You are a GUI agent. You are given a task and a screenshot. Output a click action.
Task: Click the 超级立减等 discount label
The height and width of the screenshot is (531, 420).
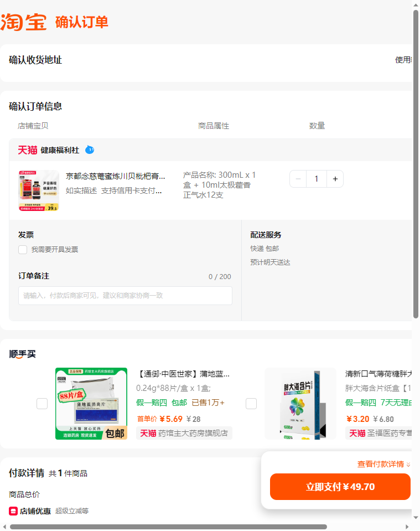(72, 511)
